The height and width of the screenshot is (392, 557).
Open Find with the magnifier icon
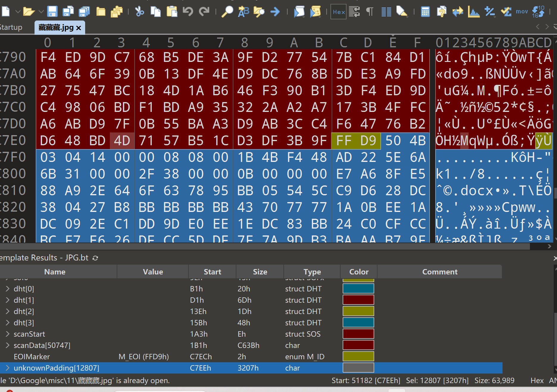(x=227, y=12)
